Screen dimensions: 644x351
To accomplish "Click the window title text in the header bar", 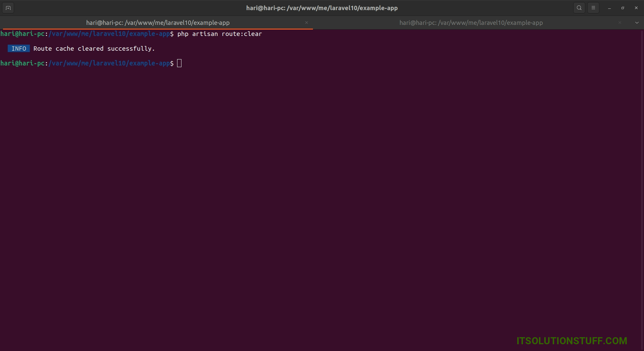I will (x=322, y=8).
